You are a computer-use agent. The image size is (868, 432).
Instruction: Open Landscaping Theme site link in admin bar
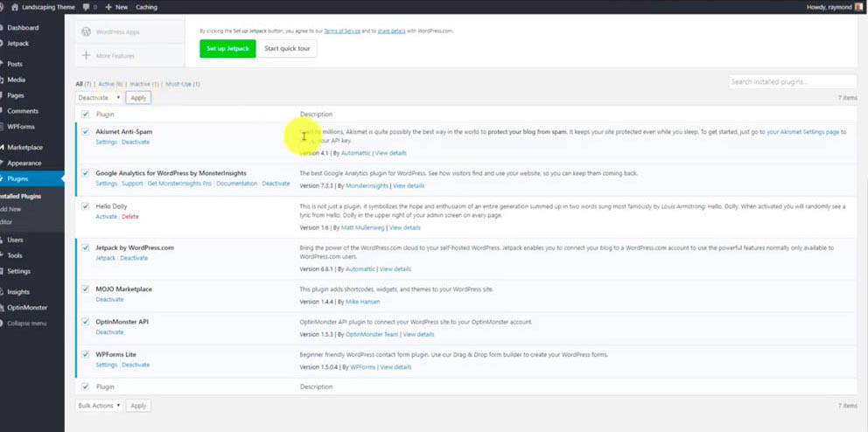48,7
